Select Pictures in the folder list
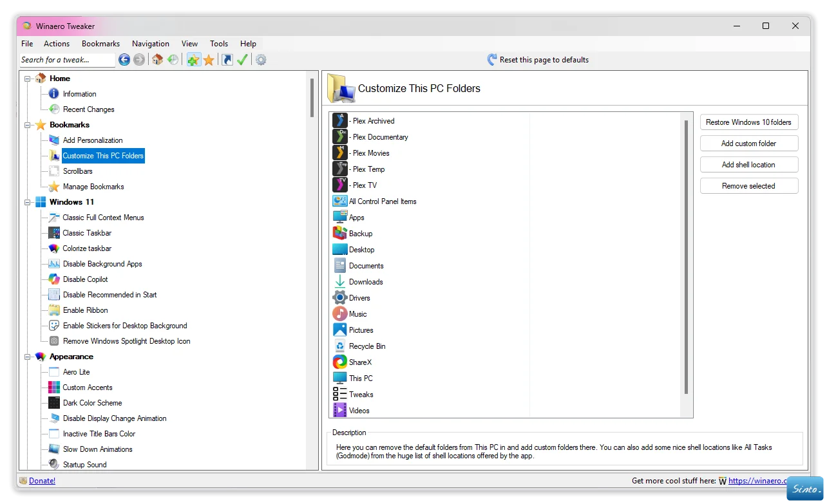This screenshot has height=504, width=827. click(361, 330)
